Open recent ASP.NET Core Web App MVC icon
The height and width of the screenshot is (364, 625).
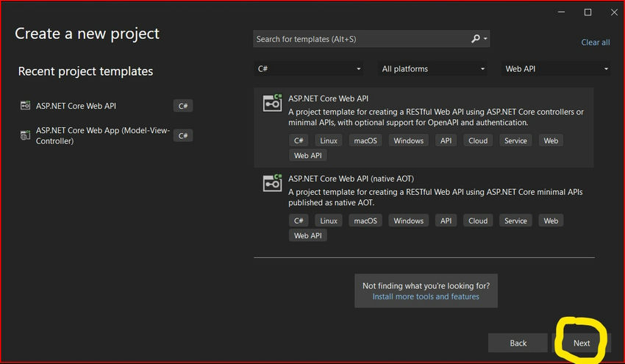click(25, 135)
